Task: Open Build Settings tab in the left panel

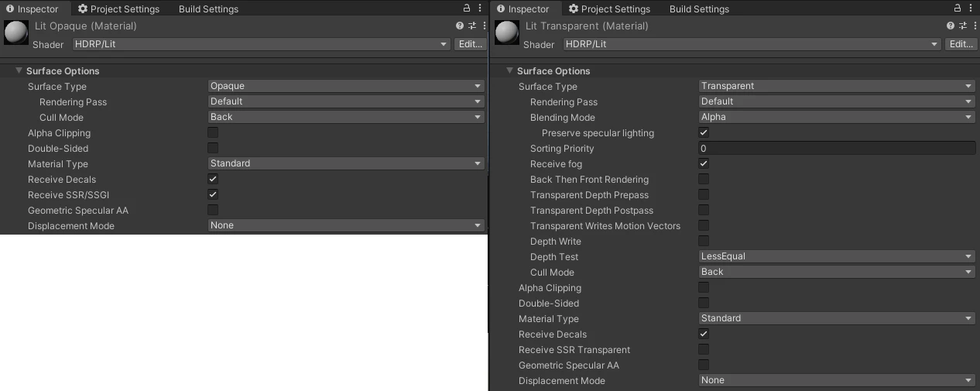Action: click(x=208, y=9)
